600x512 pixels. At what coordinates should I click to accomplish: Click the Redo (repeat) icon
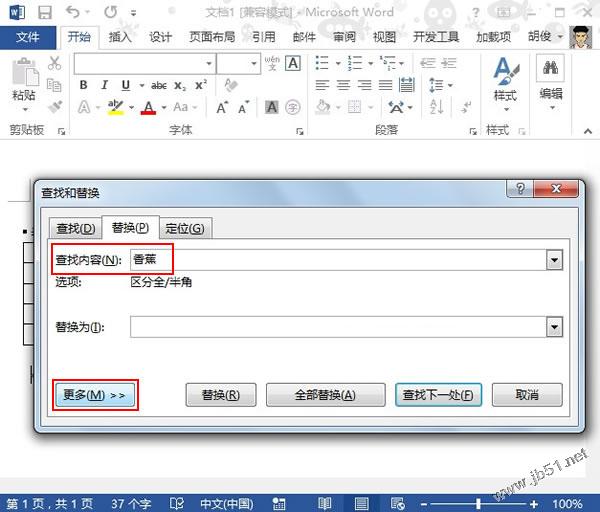(x=111, y=12)
